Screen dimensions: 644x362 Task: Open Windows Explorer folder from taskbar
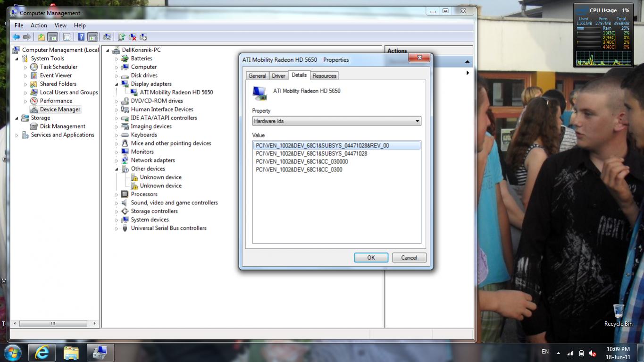[71, 353]
